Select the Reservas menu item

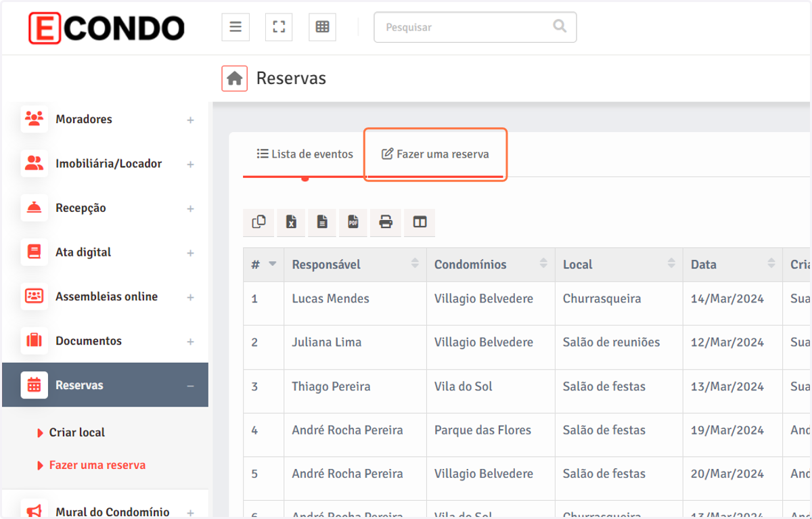105,385
